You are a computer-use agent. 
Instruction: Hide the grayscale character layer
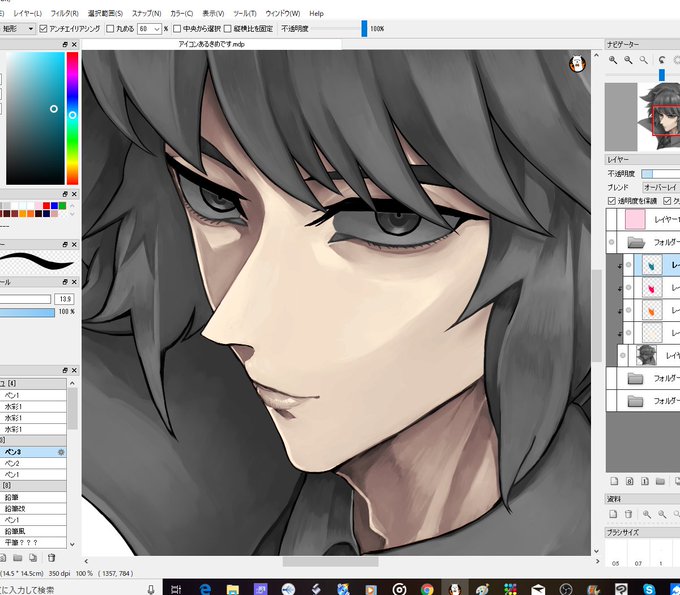coord(623,355)
